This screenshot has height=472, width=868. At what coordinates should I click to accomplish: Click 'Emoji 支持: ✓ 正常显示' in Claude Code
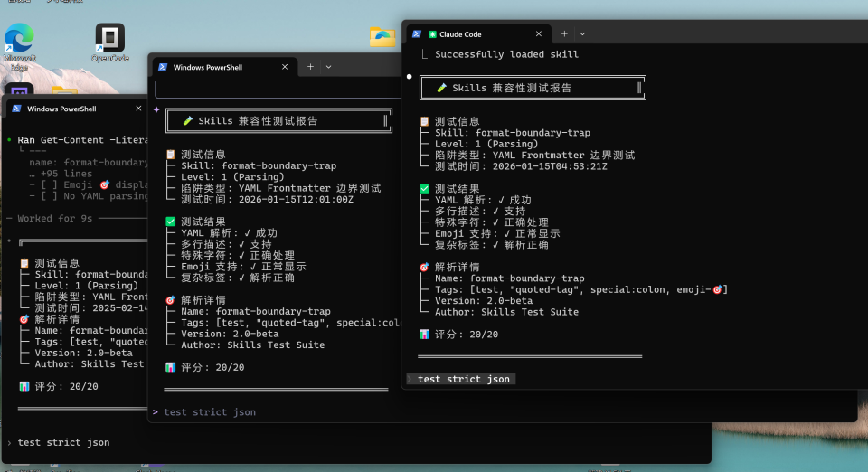(x=497, y=233)
